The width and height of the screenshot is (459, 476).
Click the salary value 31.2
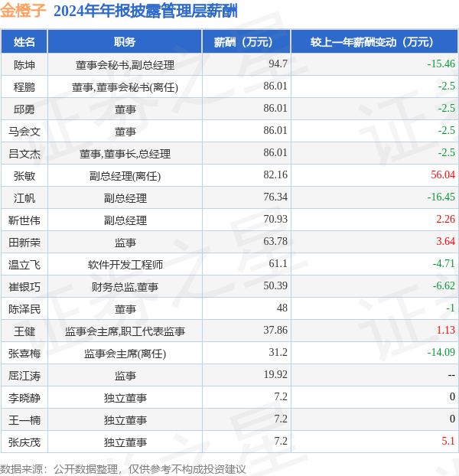point(278,352)
